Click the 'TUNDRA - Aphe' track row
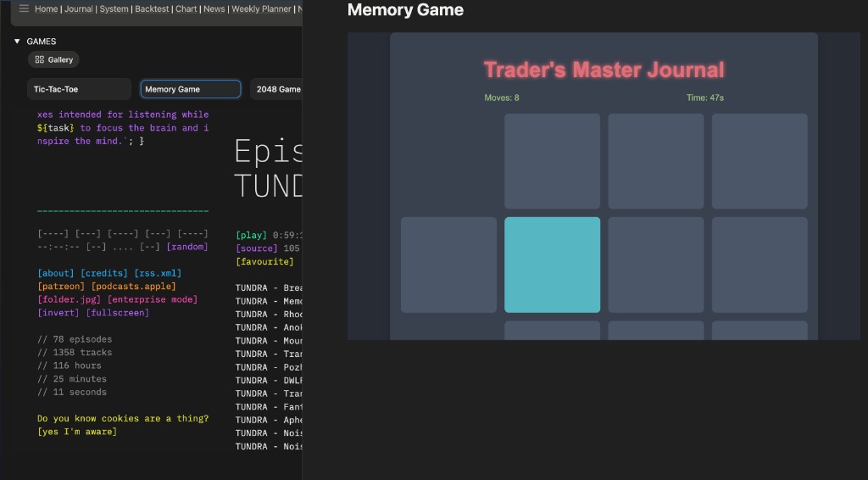Viewport: 868px width, 480px height. (269, 420)
